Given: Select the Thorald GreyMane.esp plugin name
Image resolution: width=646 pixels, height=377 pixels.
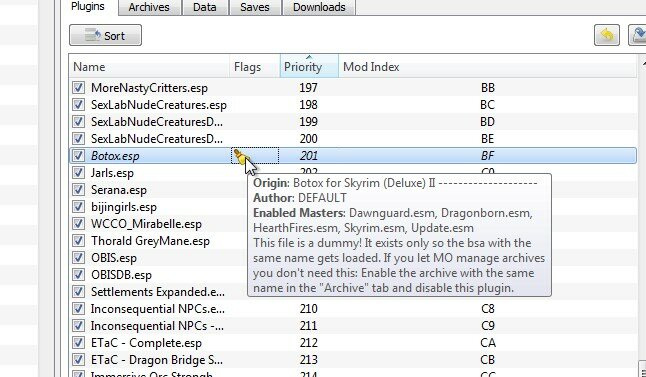Looking at the screenshot, I should [150, 241].
